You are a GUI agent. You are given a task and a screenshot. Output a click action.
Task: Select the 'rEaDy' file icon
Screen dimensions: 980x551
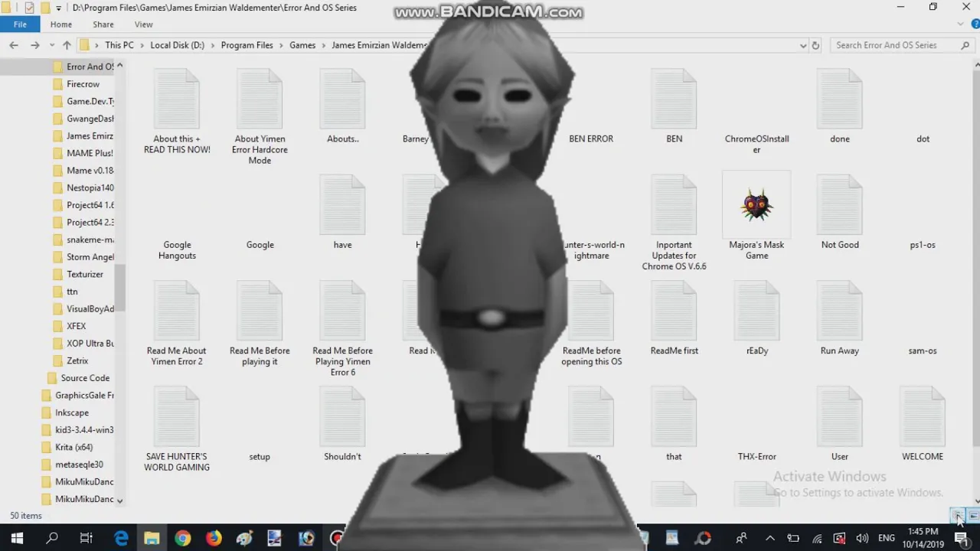pyautogui.click(x=756, y=311)
